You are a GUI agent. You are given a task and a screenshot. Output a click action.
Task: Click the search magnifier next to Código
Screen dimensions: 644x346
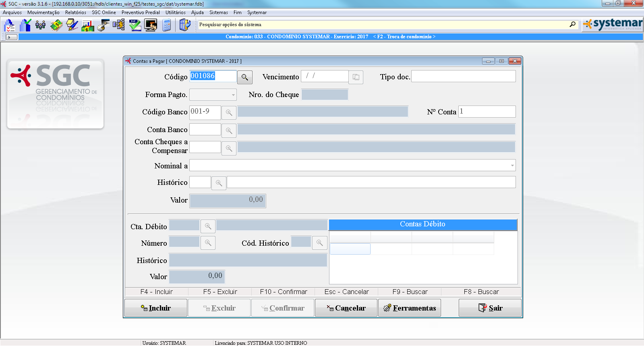[x=244, y=77]
